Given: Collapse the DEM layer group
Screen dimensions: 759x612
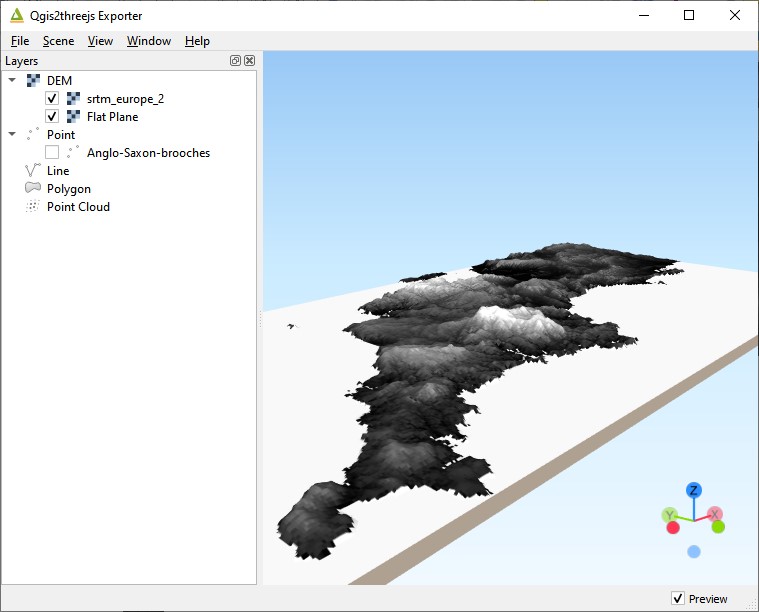Looking at the screenshot, I should pos(12,80).
